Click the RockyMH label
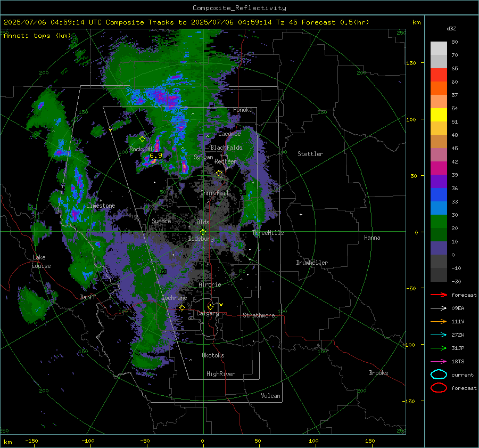The image size is (479, 448). click(141, 149)
